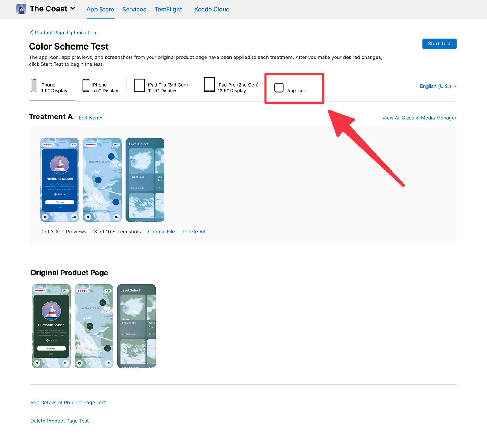Image resolution: width=487 pixels, height=448 pixels.
Task: Click The Coast app icon
Action: 21,9
